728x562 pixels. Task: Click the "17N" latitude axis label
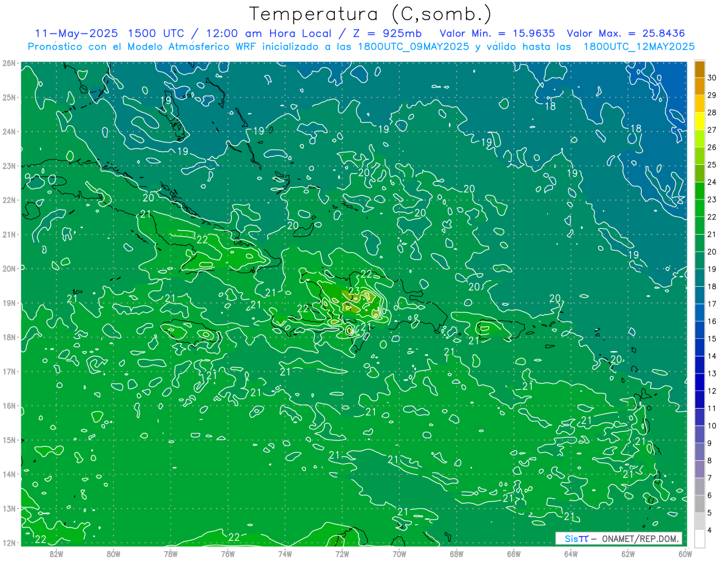9,371
